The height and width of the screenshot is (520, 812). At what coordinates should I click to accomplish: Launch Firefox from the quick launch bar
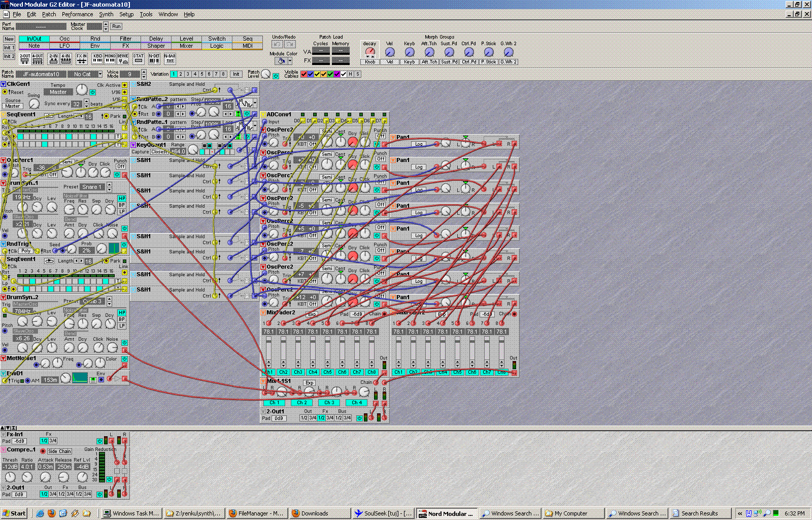[52, 513]
